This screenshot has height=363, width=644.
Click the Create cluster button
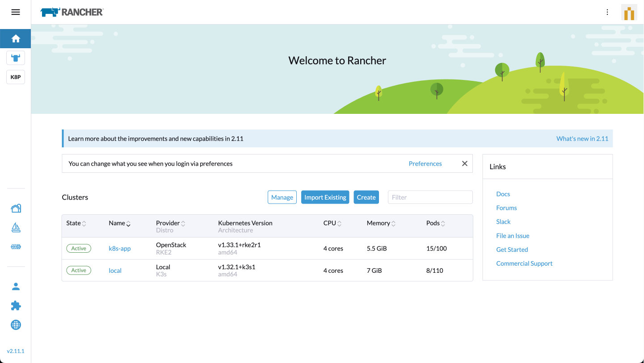click(366, 197)
